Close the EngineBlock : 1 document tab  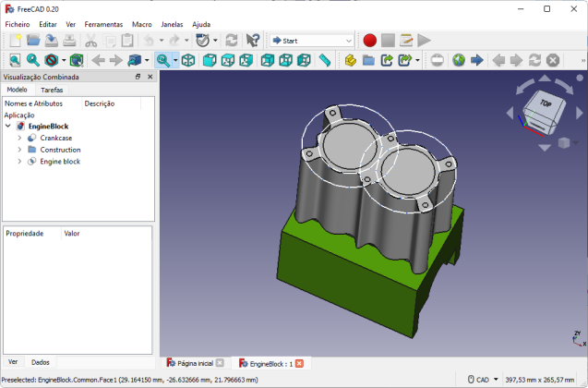299,364
